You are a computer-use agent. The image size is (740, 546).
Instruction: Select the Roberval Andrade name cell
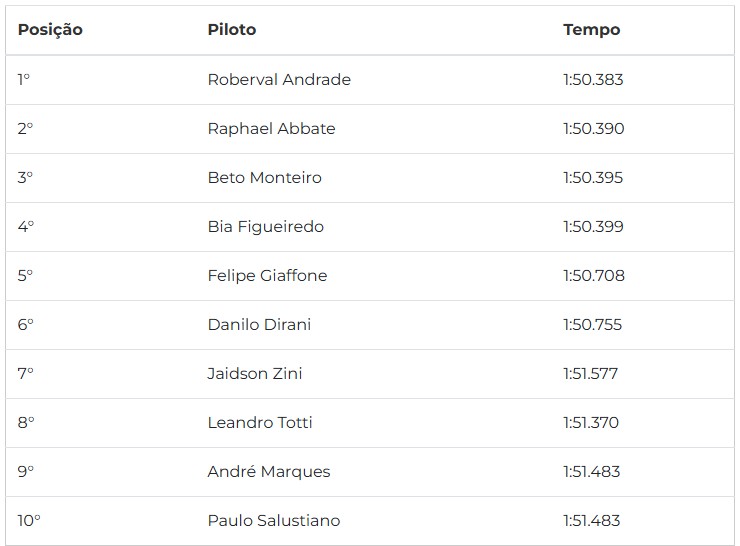click(279, 79)
